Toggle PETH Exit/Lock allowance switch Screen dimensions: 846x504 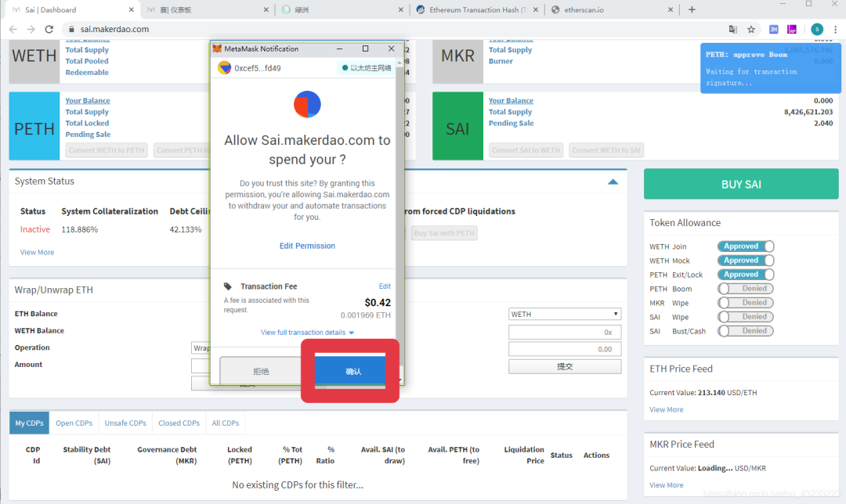(x=746, y=275)
